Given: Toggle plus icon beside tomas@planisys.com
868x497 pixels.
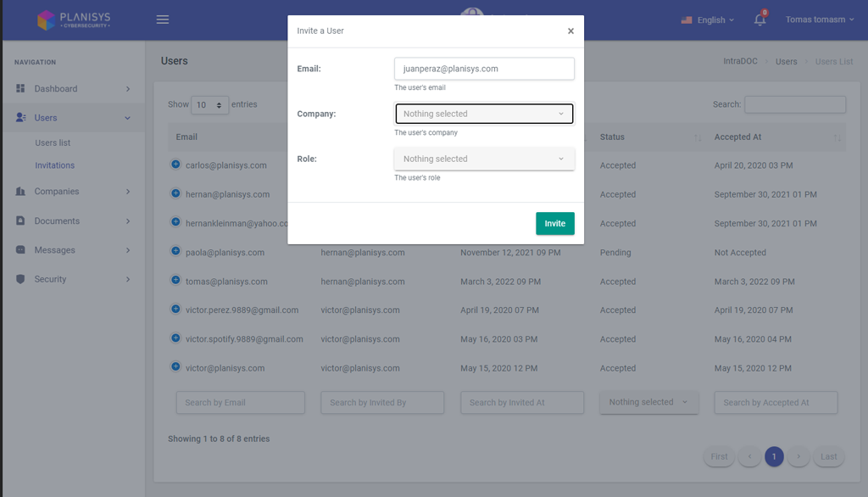Looking at the screenshot, I should (176, 281).
